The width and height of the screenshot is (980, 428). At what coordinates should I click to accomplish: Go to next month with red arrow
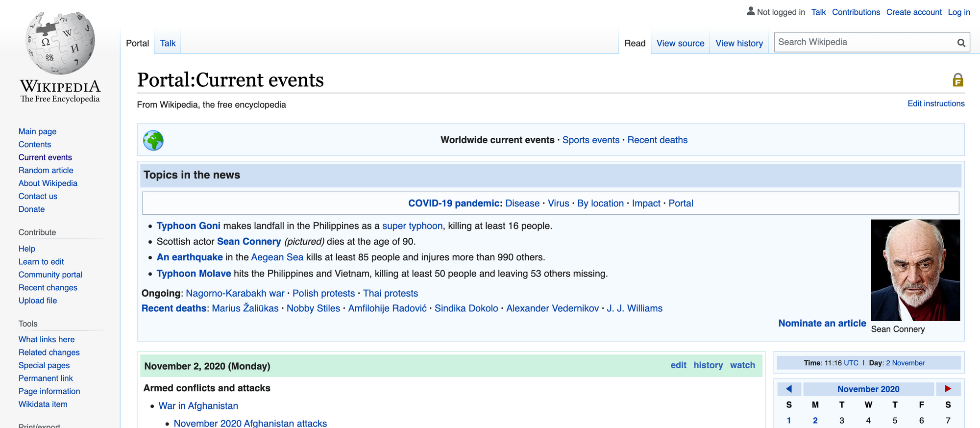click(948, 389)
